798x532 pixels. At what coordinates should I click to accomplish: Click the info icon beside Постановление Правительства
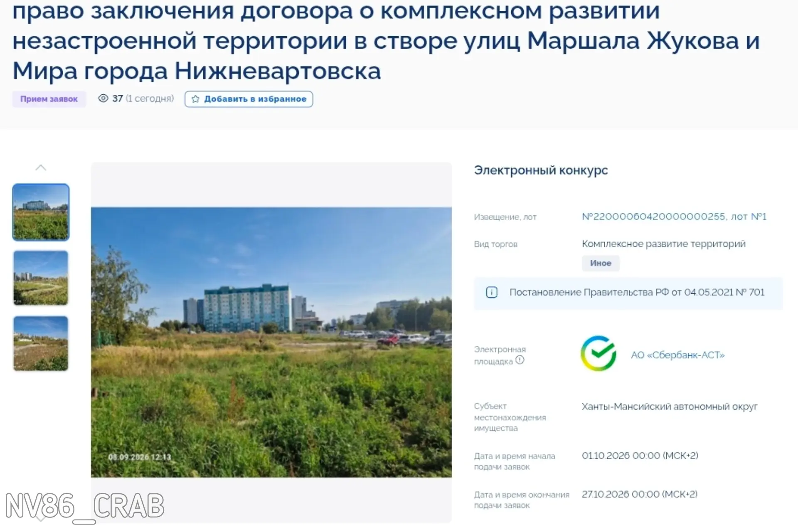492,292
